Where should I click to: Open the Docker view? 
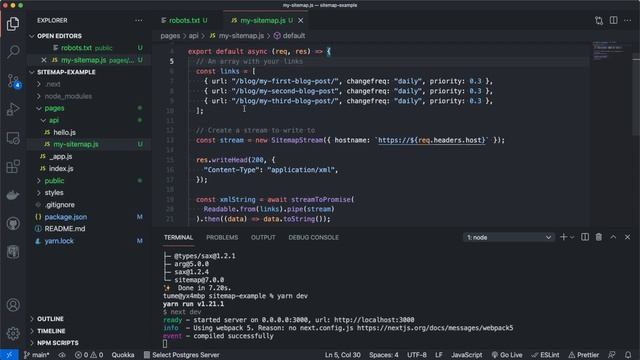(13, 195)
